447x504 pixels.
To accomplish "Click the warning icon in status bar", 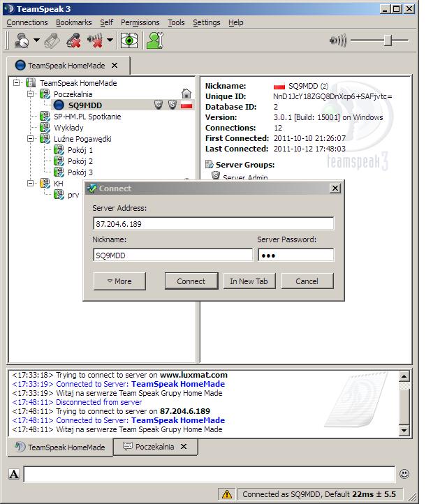I will tap(227, 494).
